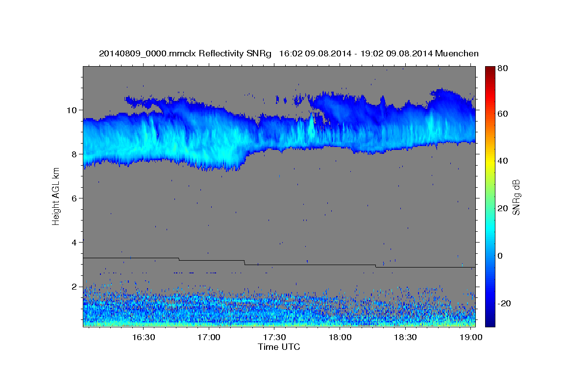Click the colorbar value 60

(x=502, y=114)
